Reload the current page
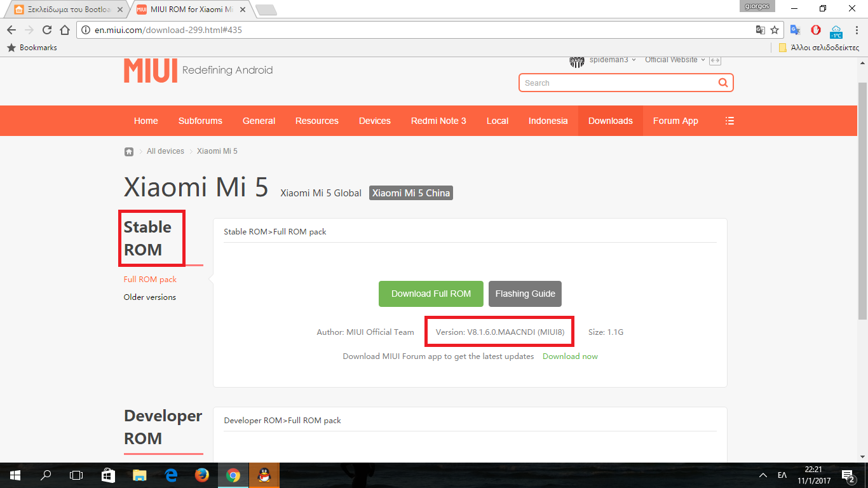This screenshot has height=488, width=868. point(46,30)
